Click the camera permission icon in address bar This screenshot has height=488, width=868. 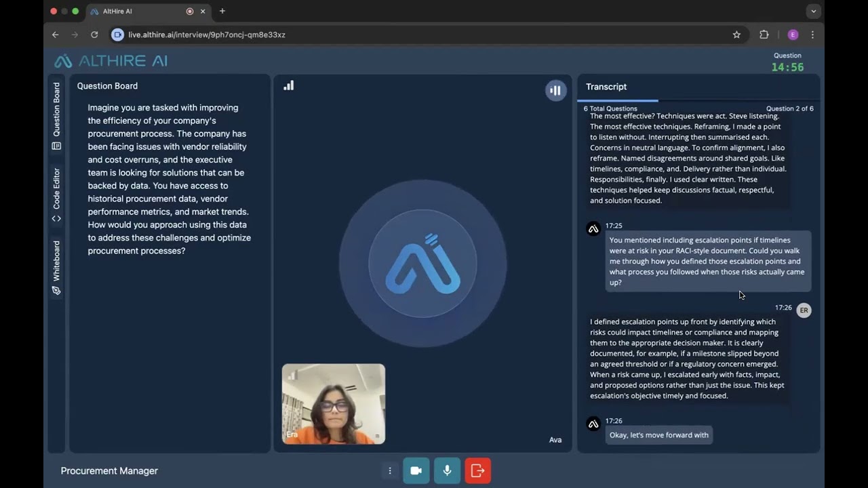118,35
